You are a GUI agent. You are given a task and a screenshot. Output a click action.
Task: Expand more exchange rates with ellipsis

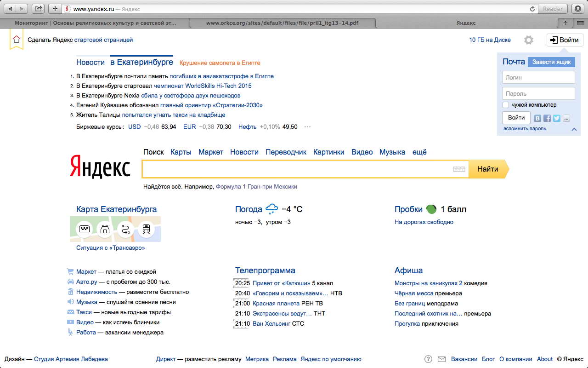coord(307,127)
